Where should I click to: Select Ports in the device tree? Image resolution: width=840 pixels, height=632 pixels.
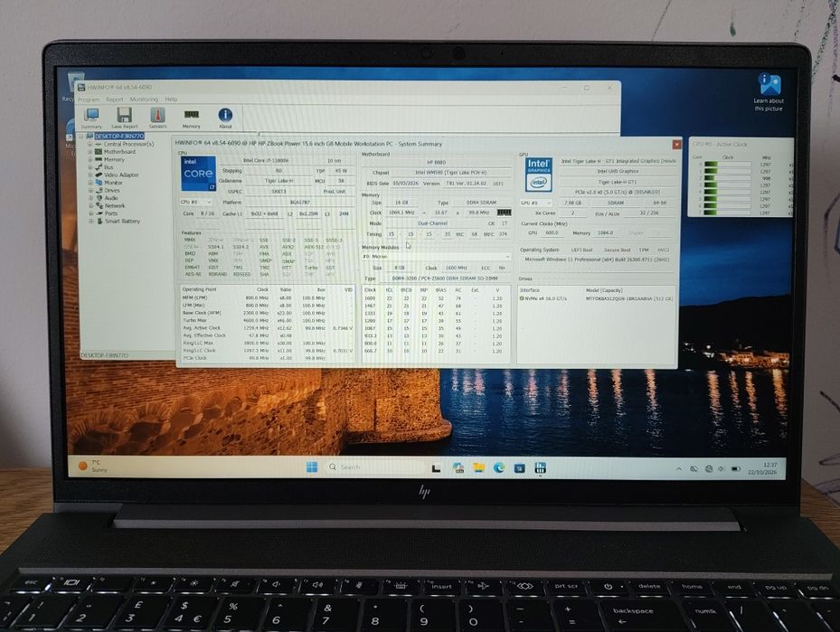pos(111,213)
